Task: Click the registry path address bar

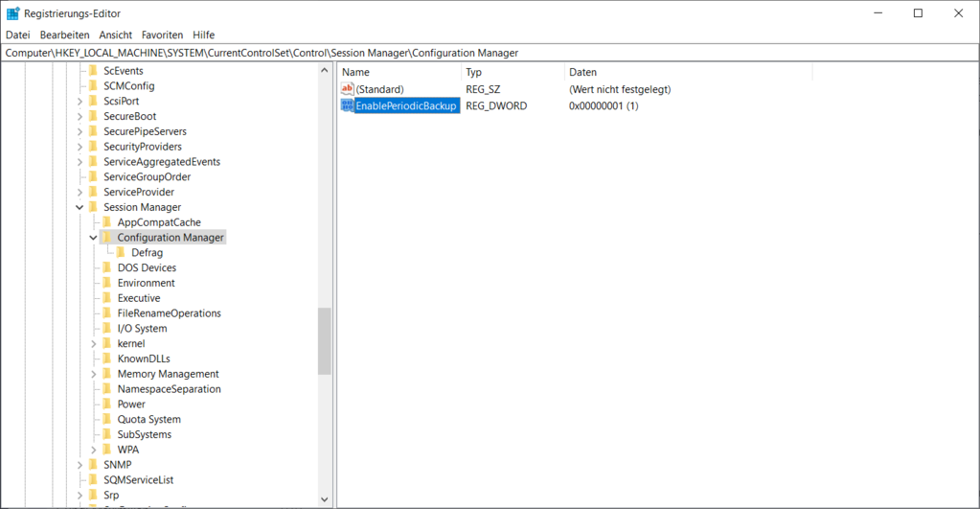Action: click(490, 53)
